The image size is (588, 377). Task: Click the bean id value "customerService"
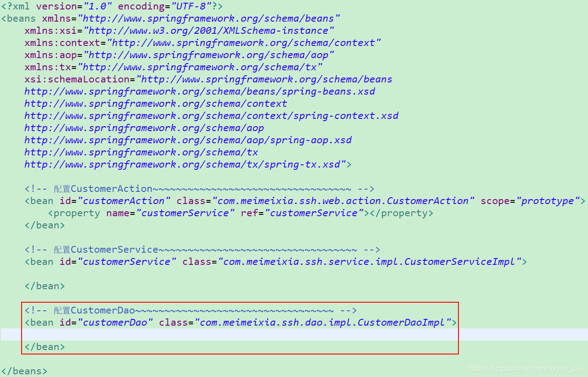(x=127, y=262)
